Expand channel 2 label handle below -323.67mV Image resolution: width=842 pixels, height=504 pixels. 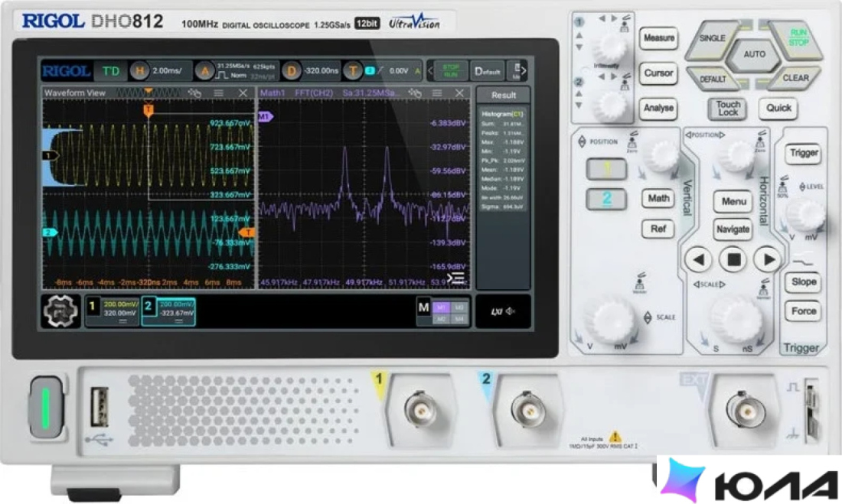tap(178, 321)
